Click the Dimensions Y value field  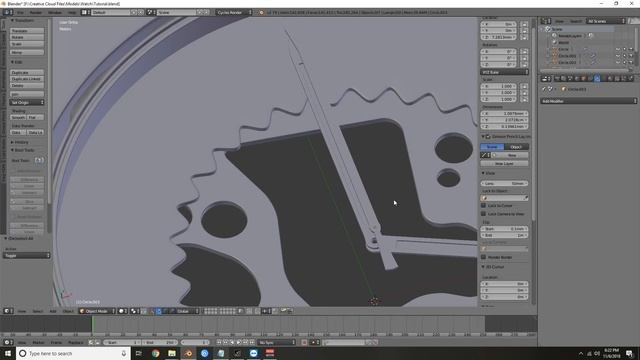(504, 120)
